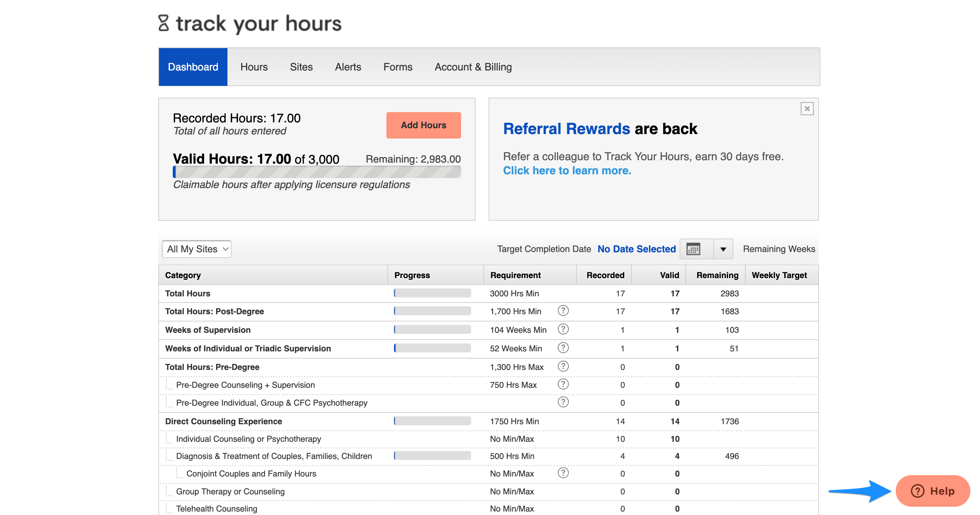
Task: Open help icon for Pre-Degree Individual, Group & CFC Psychotherapy
Action: click(563, 402)
